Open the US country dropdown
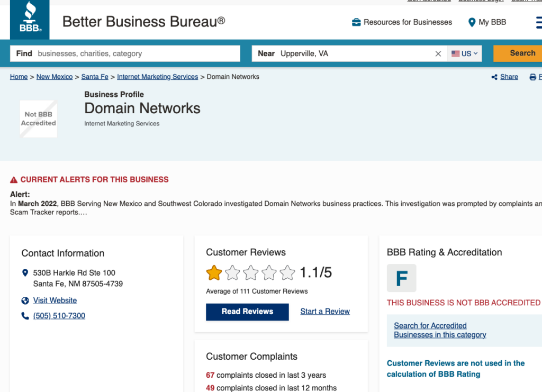Screen dimensions: 542x392 464,53
